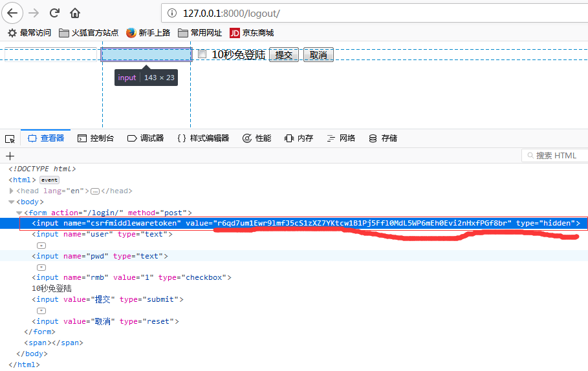Click whitespace badge below the submit input node
The width and height of the screenshot is (588, 371).
point(41,311)
